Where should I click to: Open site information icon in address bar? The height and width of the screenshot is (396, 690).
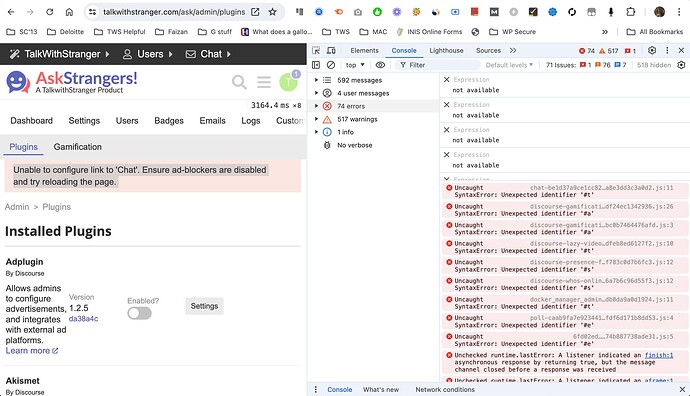click(92, 12)
